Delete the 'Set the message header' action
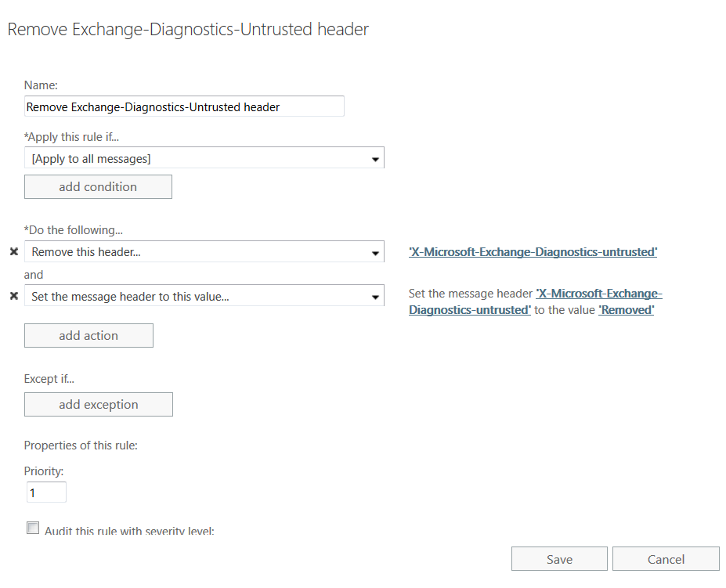Screen dimensions: 726x588 (13, 296)
